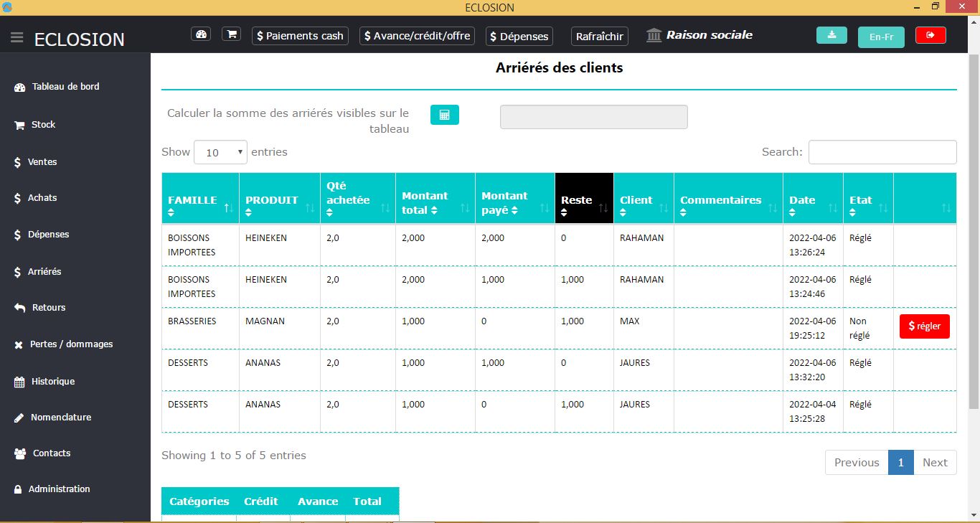Click the calculator icon to sum arrears
The height and width of the screenshot is (523, 980).
(444, 115)
